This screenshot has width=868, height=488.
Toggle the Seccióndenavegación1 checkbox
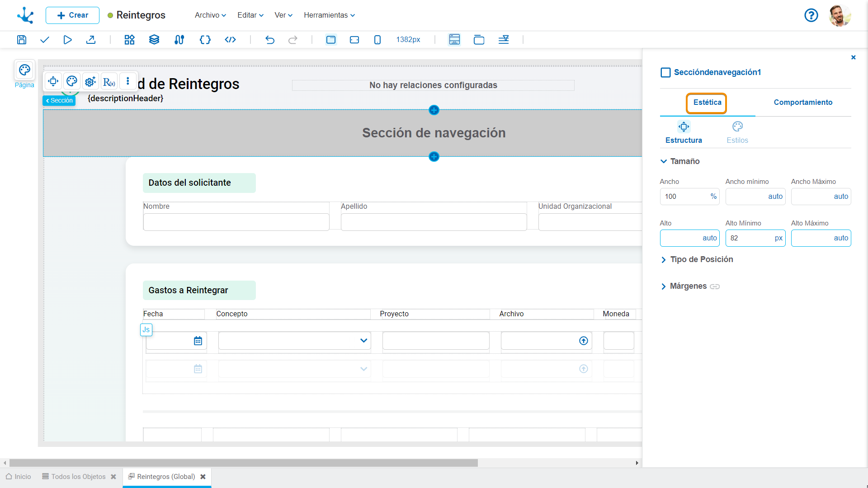point(665,73)
